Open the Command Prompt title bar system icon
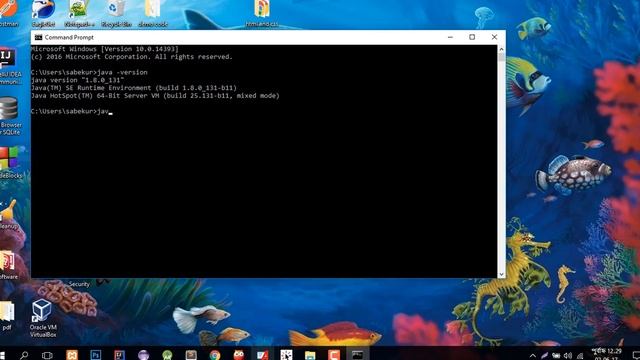The image size is (640, 360). (x=38, y=37)
